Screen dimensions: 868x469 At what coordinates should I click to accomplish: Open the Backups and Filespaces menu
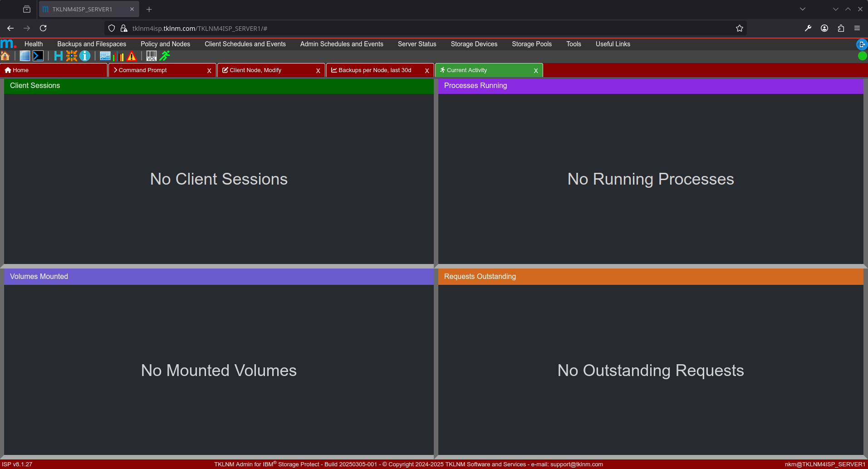pos(92,44)
